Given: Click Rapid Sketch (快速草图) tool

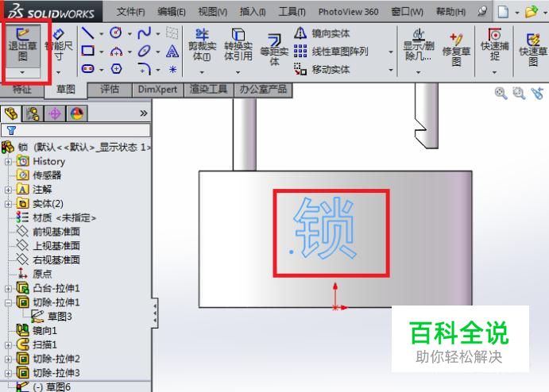Looking at the screenshot, I should 533,49.
